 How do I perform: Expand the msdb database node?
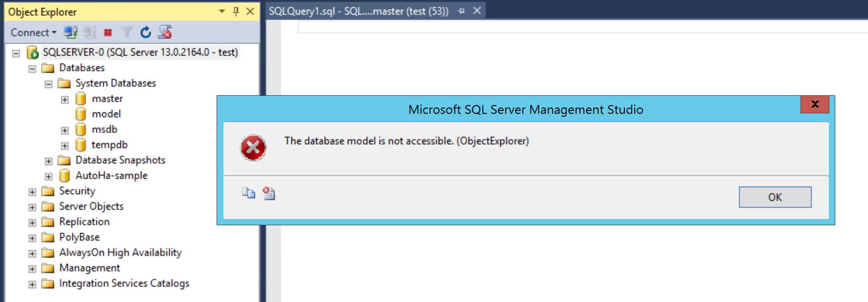[65, 130]
